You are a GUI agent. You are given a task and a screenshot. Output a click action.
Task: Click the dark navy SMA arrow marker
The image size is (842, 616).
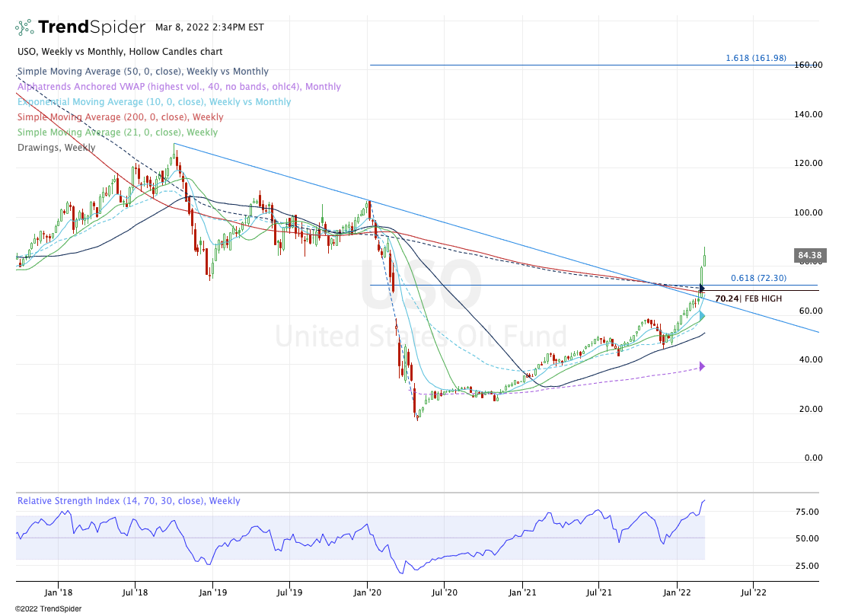click(701, 289)
